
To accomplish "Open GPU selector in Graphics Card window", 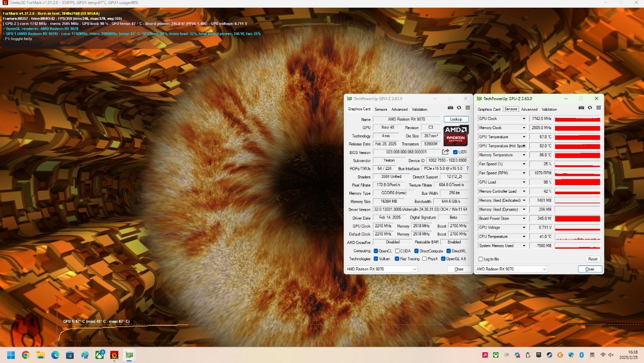I will (x=381, y=269).
